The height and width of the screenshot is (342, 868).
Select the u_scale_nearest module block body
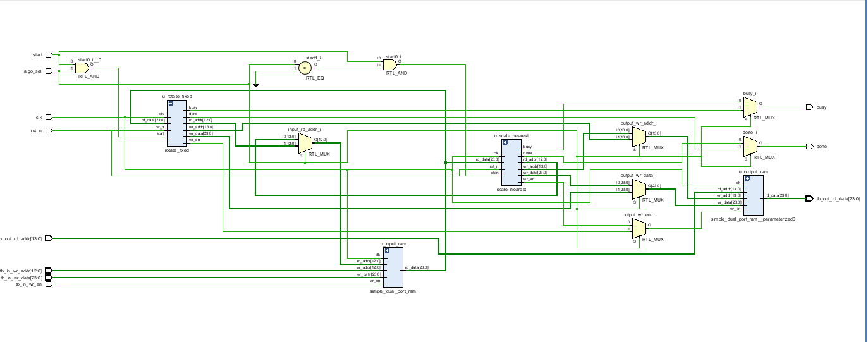511,162
